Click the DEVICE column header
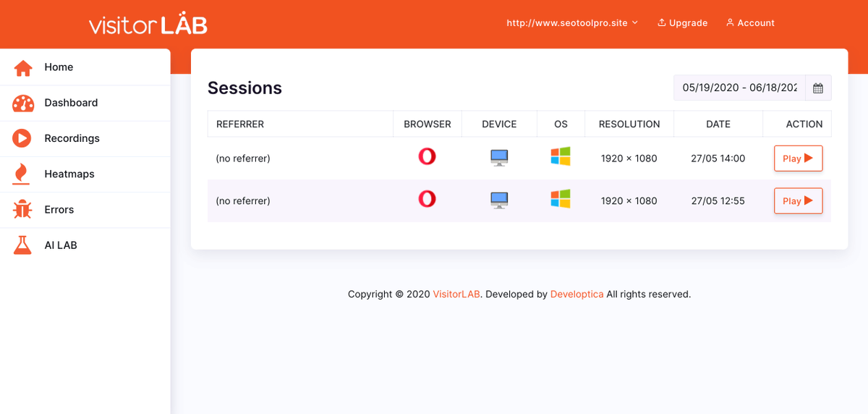 [x=499, y=124]
